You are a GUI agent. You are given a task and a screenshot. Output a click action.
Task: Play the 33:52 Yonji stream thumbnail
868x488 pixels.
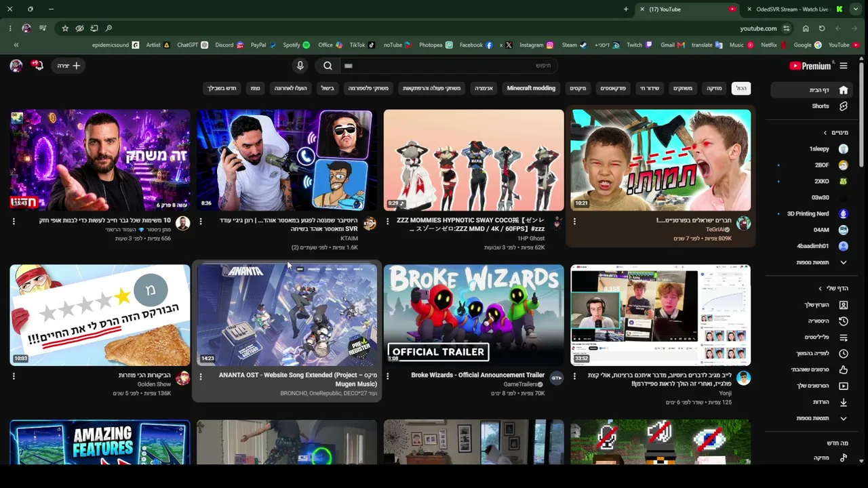tap(660, 315)
